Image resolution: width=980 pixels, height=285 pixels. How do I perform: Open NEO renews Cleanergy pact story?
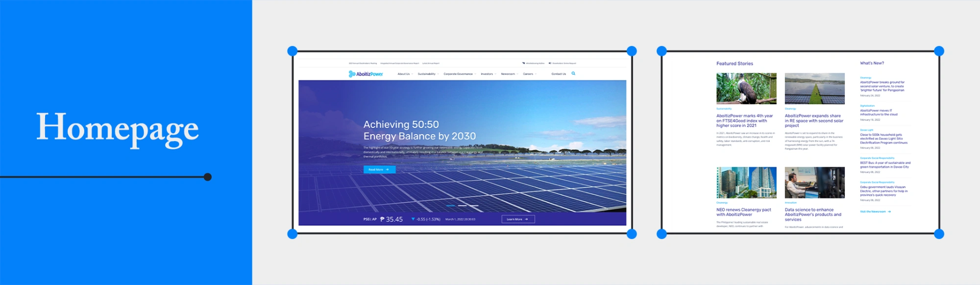click(743, 212)
